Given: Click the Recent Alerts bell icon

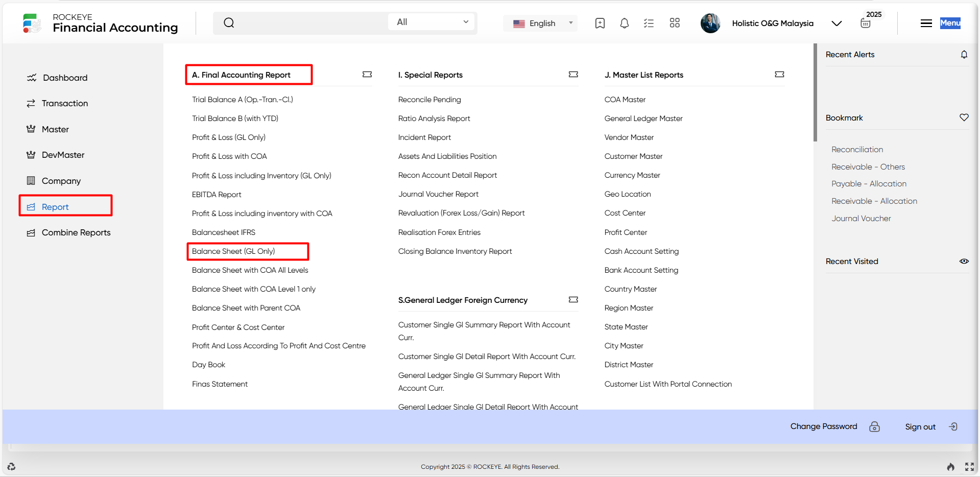Looking at the screenshot, I should coord(964,54).
